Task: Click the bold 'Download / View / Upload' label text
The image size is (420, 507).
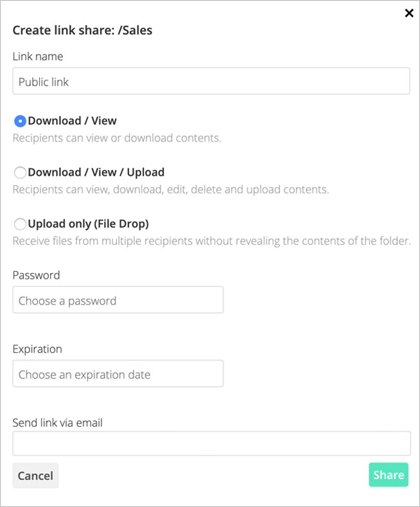Action: point(96,172)
